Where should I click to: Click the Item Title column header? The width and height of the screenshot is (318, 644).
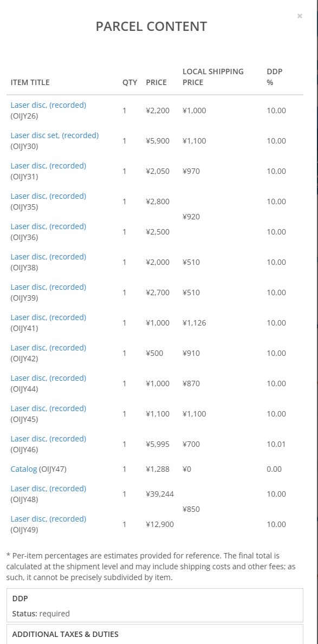pos(30,82)
